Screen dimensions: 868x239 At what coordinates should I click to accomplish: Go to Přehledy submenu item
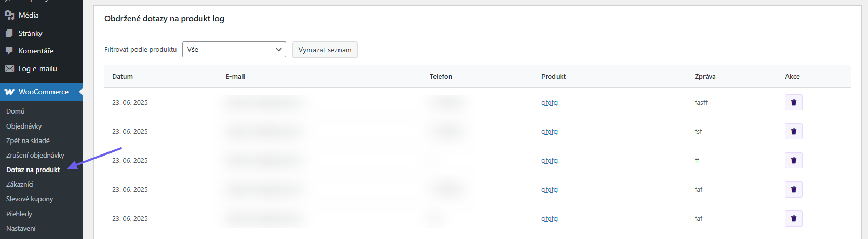(19, 214)
